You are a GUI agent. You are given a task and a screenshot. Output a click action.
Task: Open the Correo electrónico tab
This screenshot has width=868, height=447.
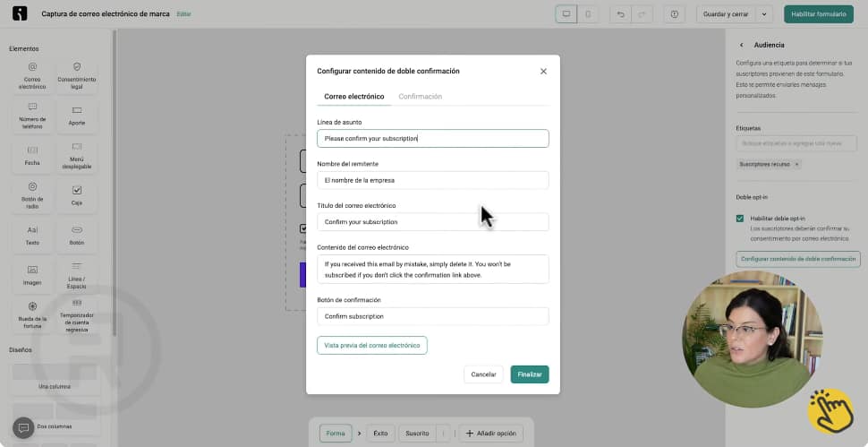click(x=354, y=97)
